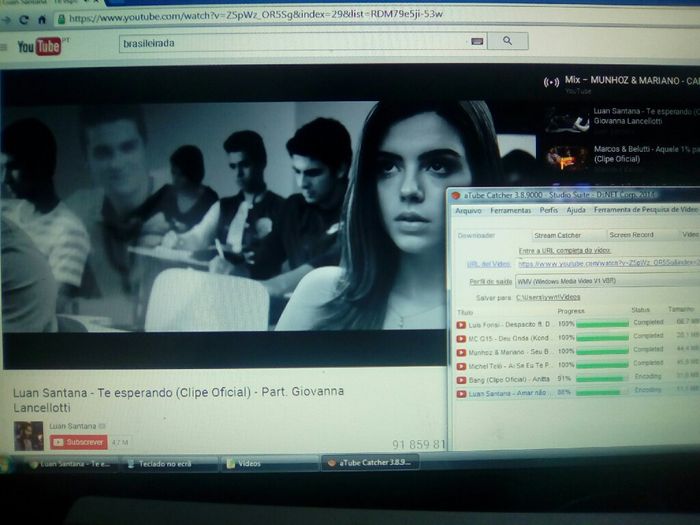The width and height of the screenshot is (700, 525).
Task: Click the browser forward arrow
Action: click(x=6, y=20)
